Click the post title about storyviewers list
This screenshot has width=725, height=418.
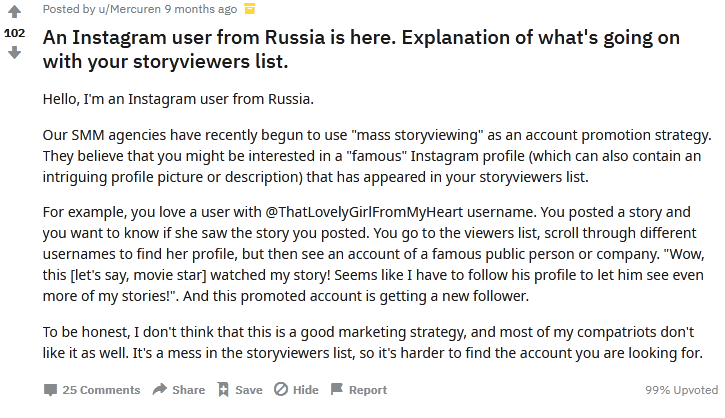pyautogui.click(x=361, y=49)
